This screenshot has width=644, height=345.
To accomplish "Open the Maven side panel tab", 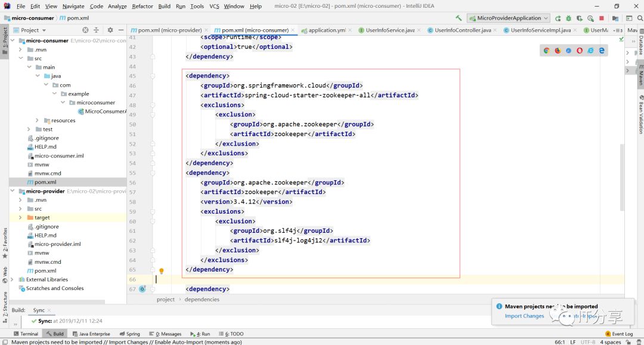I will [x=640, y=75].
